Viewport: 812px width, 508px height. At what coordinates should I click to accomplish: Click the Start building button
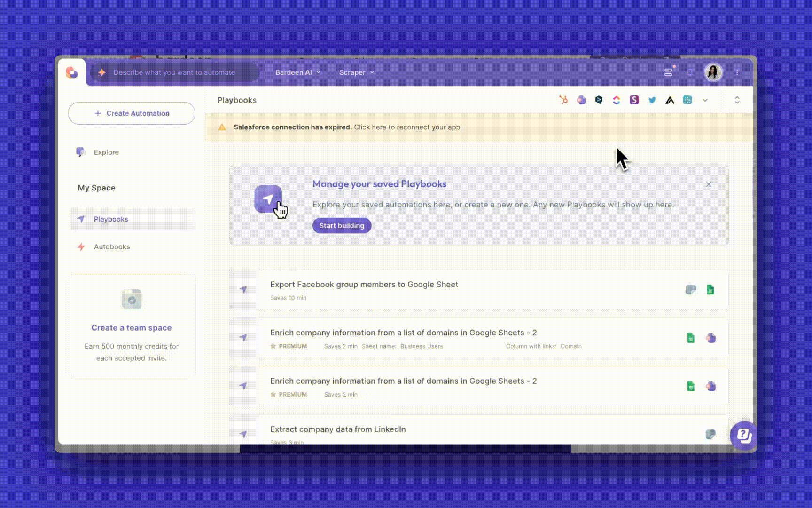(342, 225)
